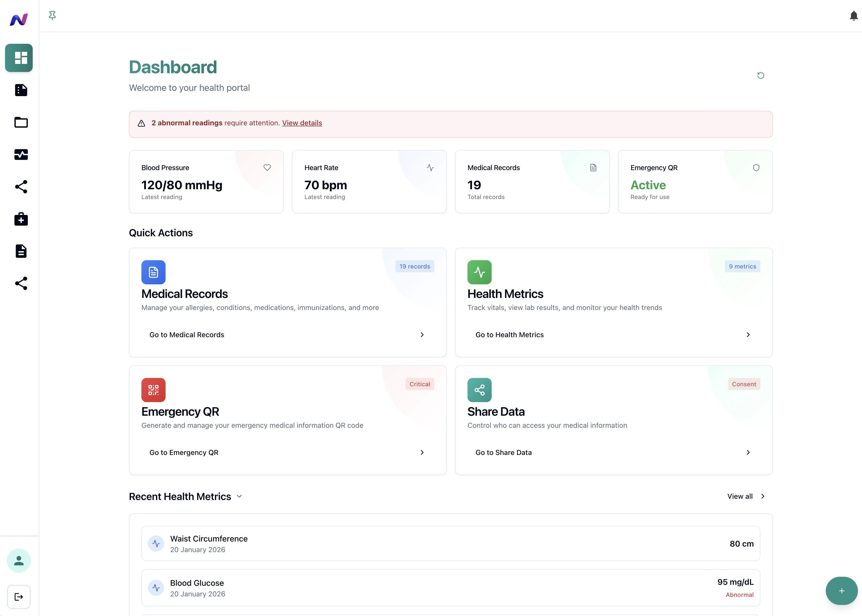Screen dimensions: 862x616
Task: Click chevron on Go to Emergency QR
Action: (x=422, y=452)
